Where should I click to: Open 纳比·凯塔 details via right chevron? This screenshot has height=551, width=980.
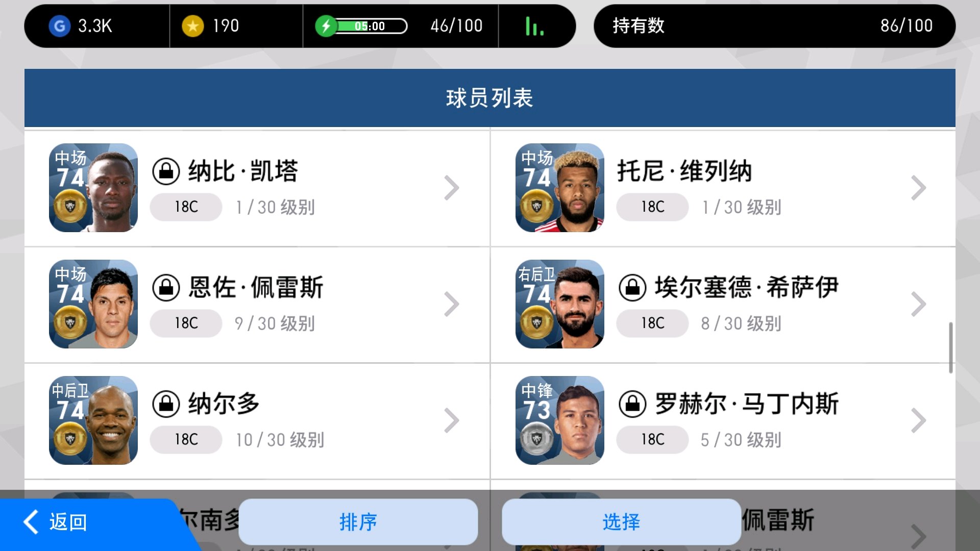pyautogui.click(x=451, y=188)
